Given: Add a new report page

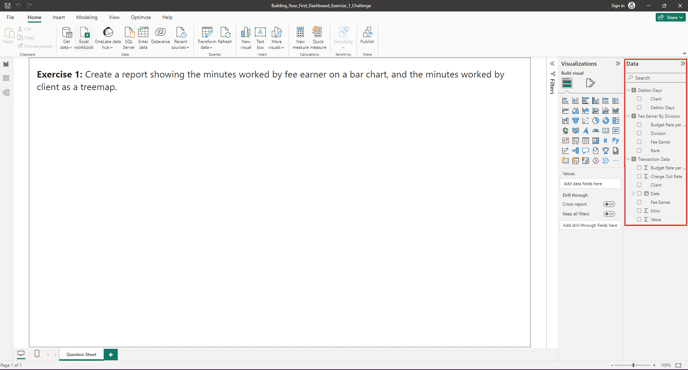Looking at the screenshot, I should [x=111, y=354].
